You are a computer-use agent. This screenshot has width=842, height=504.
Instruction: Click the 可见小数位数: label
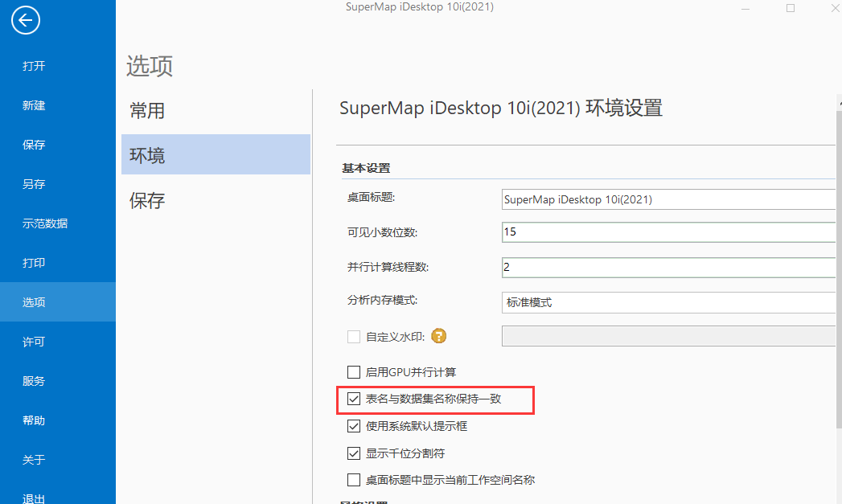pos(382,232)
